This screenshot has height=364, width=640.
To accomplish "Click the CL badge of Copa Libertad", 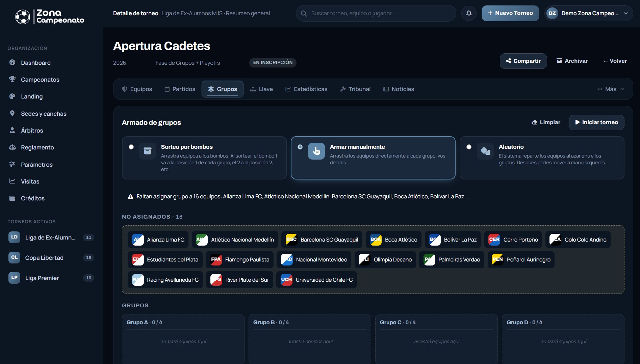I will coord(14,257).
